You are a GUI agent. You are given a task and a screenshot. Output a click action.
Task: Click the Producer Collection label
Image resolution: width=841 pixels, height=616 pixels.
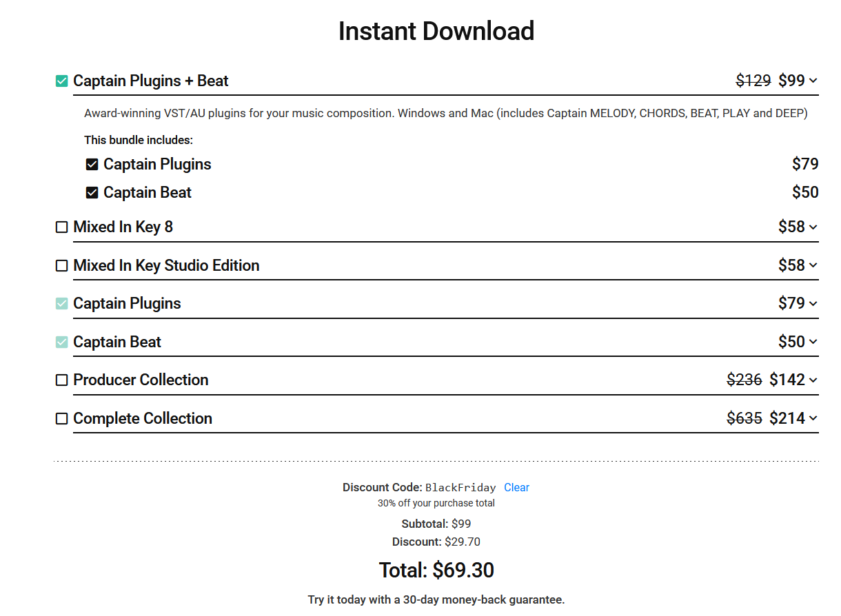141,380
